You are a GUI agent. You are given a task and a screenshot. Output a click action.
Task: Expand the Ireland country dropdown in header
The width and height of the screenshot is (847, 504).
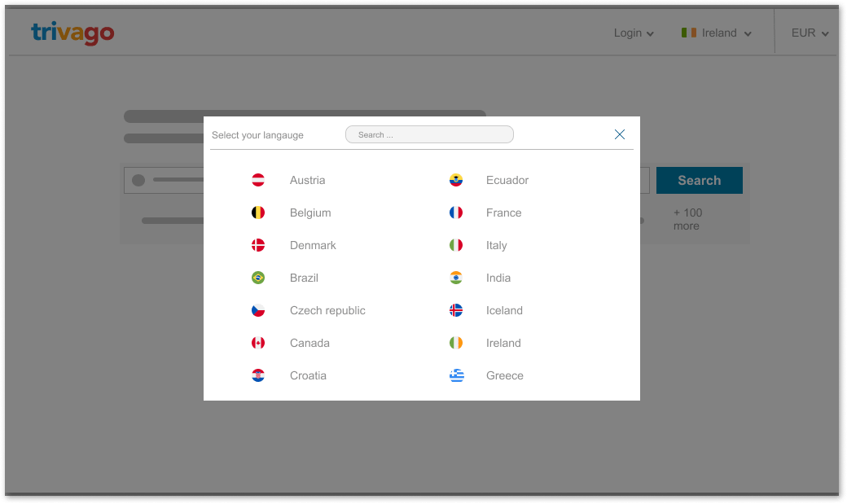[717, 33]
